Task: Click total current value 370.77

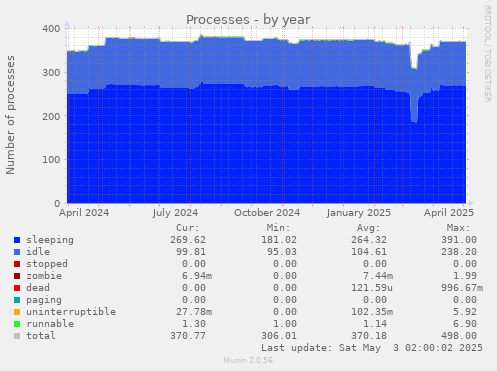Action: [x=188, y=336]
